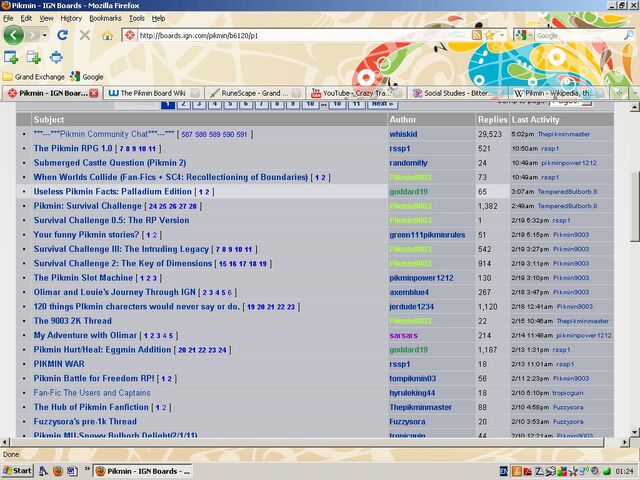
Task: Open the History menu
Action: point(71,18)
